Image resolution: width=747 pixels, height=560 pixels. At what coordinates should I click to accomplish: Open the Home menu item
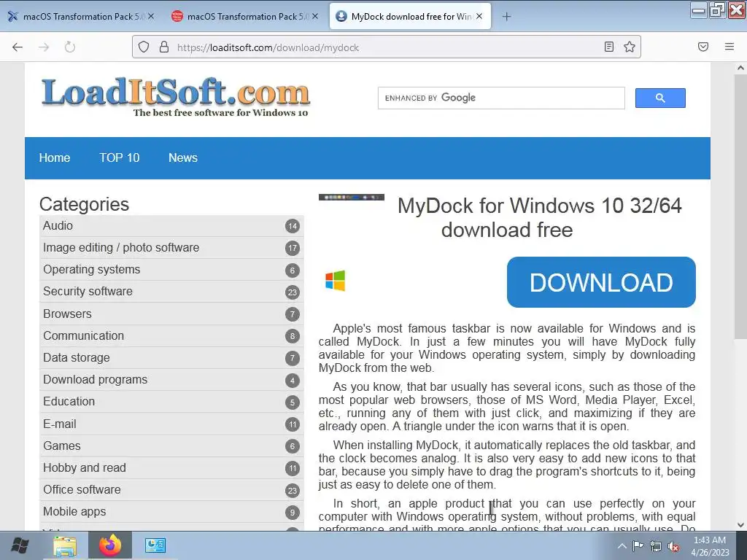pos(54,157)
